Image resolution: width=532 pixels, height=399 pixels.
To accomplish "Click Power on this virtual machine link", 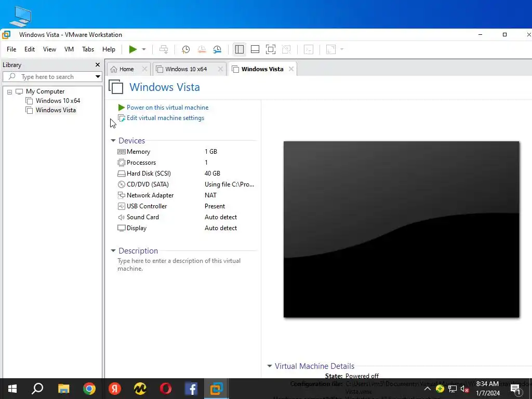I will click(168, 108).
